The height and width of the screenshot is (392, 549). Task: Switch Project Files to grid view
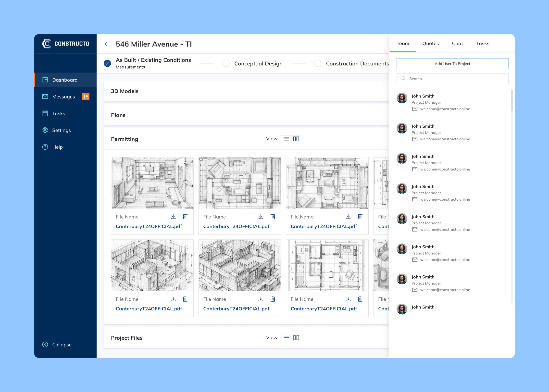296,337
